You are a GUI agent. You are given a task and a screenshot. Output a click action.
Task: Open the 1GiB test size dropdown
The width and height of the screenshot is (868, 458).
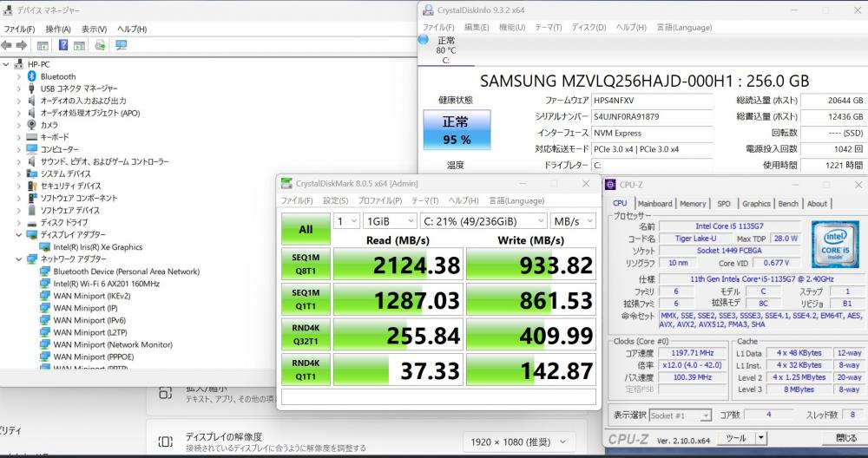(391, 221)
